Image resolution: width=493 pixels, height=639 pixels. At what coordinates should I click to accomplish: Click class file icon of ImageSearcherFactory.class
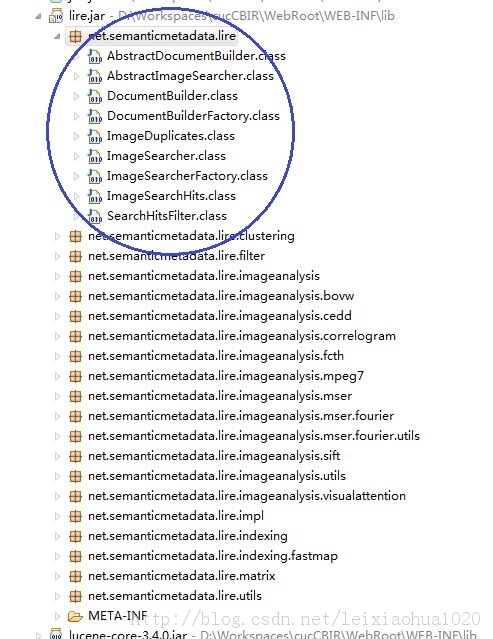[x=95, y=176]
